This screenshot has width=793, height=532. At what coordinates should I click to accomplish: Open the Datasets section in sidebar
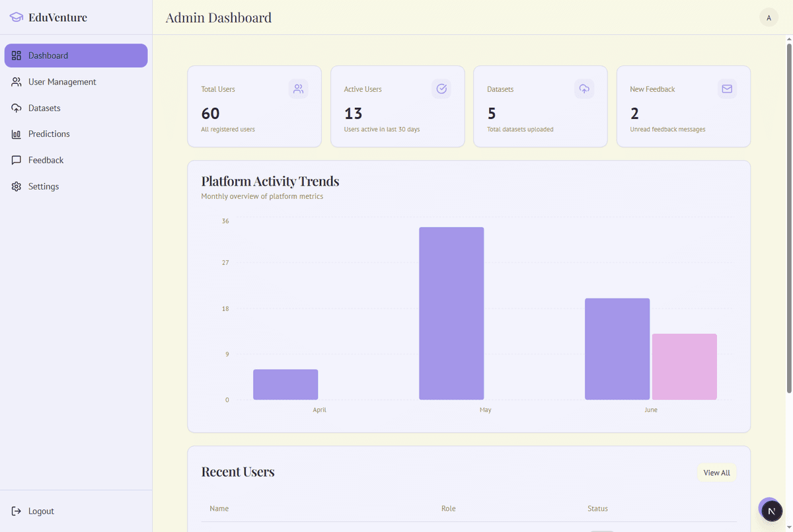tap(76, 108)
